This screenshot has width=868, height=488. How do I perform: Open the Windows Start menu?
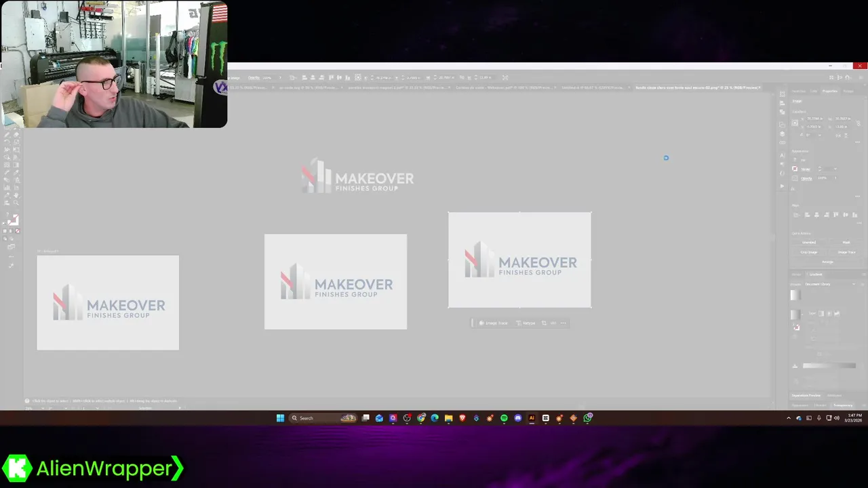[280, 418]
